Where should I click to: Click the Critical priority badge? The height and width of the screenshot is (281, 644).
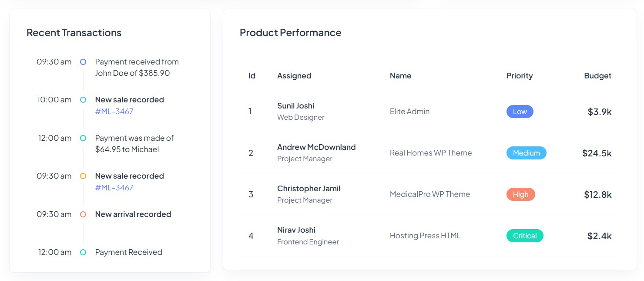click(525, 236)
